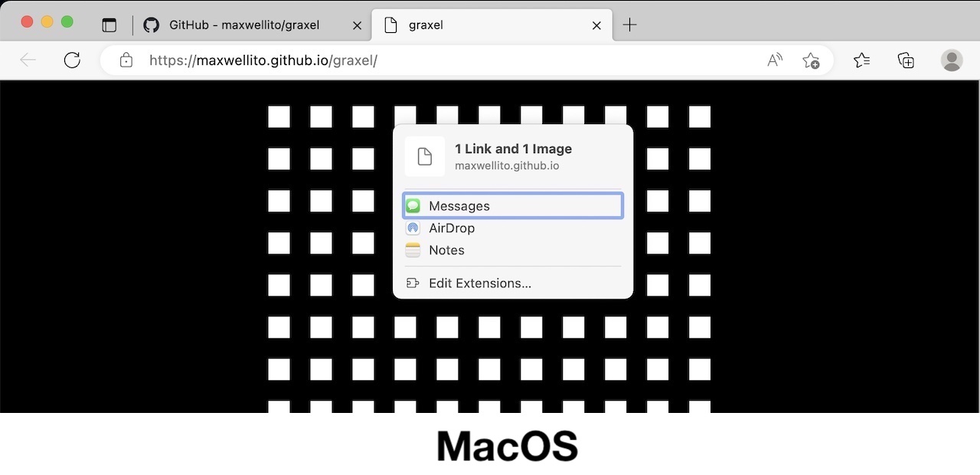Choose AirDrop in the share menu

coord(513,228)
